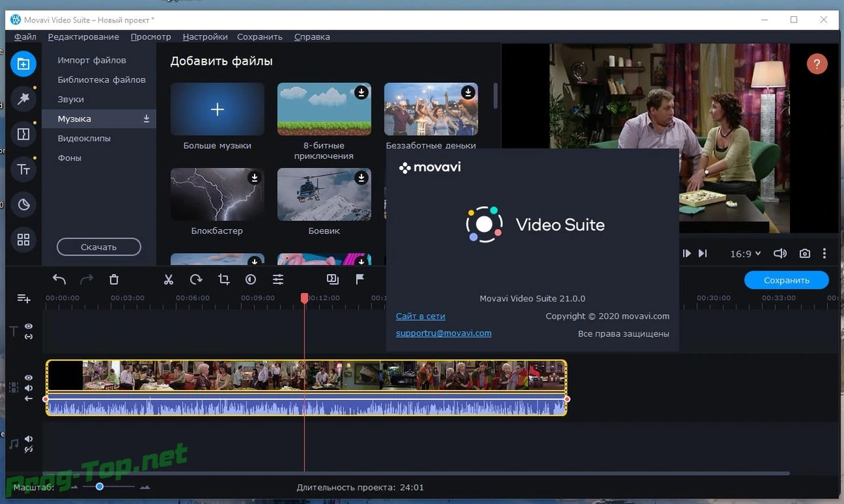Toggle video track arrow icon

(x=29, y=399)
